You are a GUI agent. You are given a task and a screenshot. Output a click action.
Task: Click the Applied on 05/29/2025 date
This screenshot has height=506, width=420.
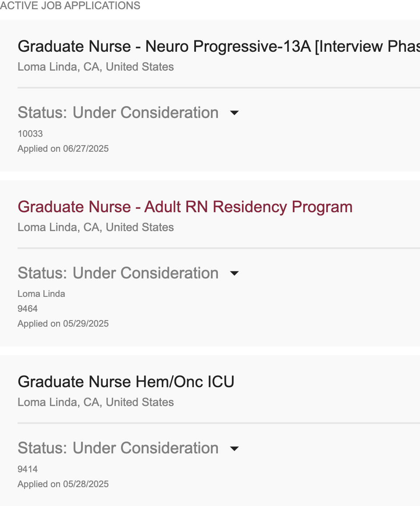point(63,323)
